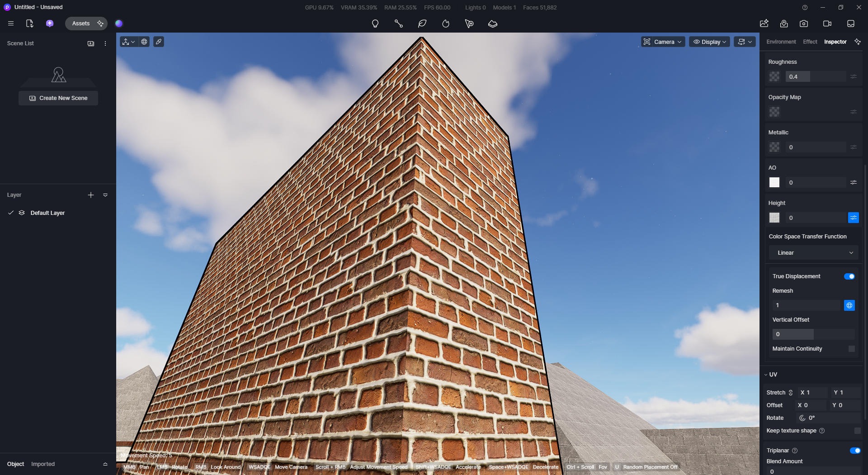Click the eyedropper picker icon in viewport
The image size is (868, 475).
pos(159,42)
